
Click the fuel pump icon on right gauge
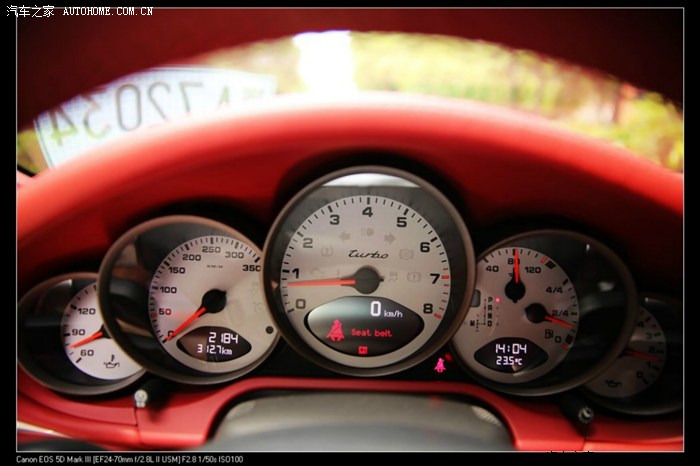pyautogui.click(x=548, y=334)
